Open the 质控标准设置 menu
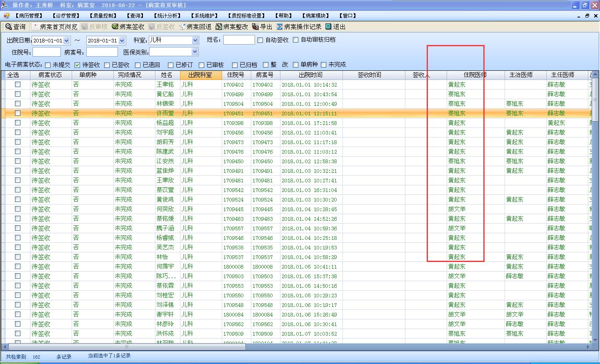 tap(247, 16)
